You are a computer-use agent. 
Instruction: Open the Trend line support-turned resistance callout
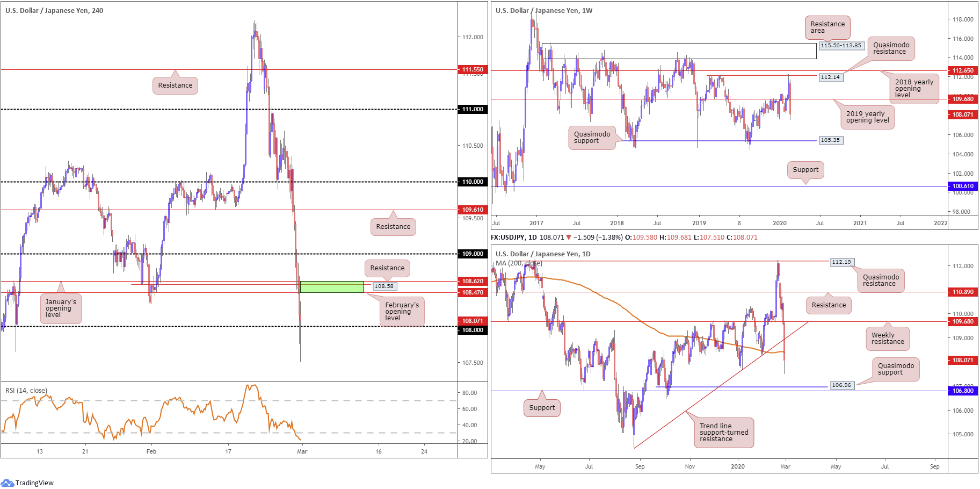tap(724, 433)
